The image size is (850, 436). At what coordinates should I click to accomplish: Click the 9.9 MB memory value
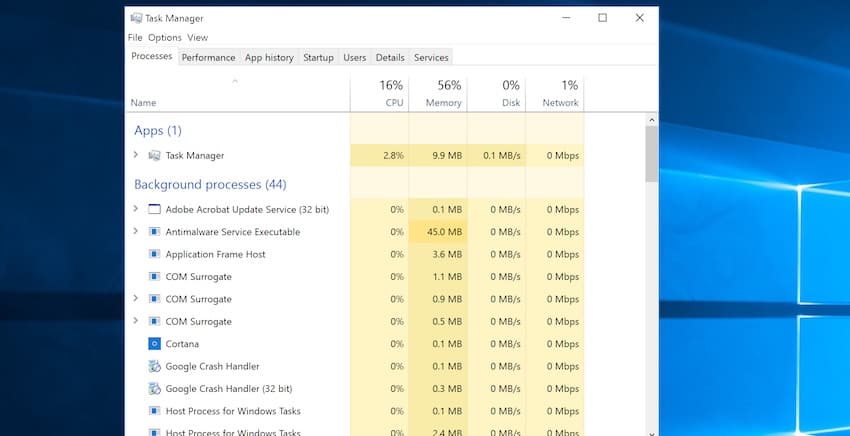[447, 156]
